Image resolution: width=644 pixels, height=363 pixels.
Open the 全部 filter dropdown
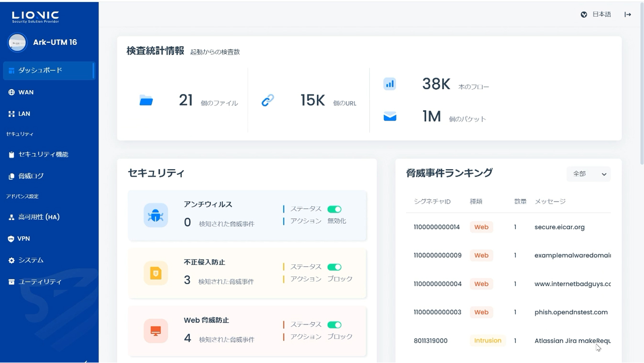(x=588, y=174)
